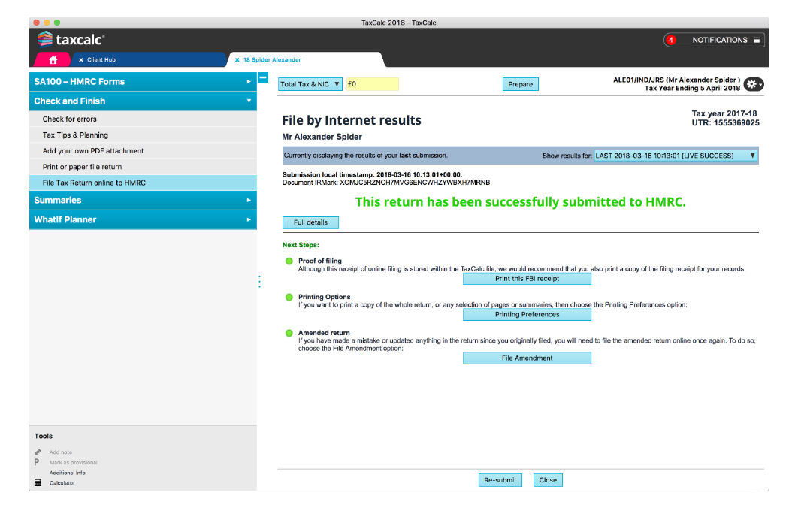Select Print or paper file return
The width and height of the screenshot is (798, 532).
(82, 167)
